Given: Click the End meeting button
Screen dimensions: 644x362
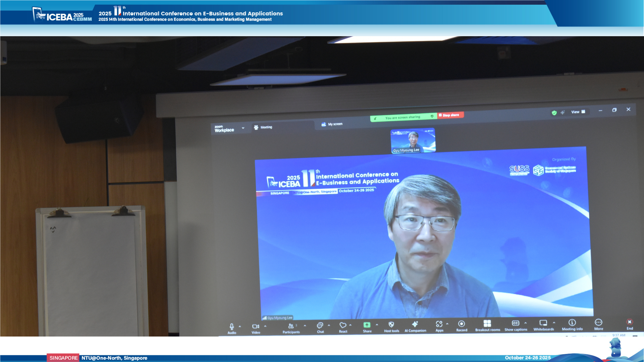Looking at the screenshot, I should [630, 322].
